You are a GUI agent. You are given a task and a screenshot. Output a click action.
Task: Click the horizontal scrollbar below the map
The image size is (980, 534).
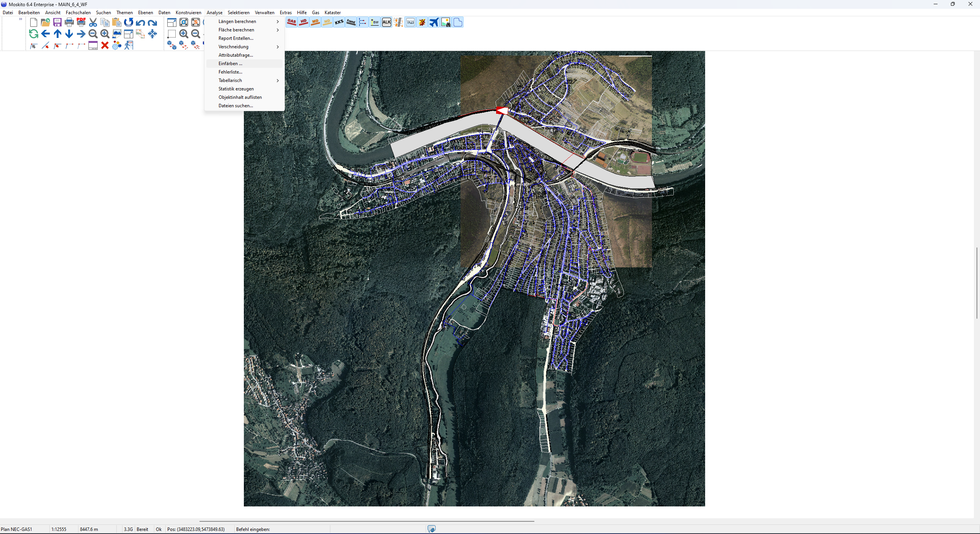coord(367,521)
